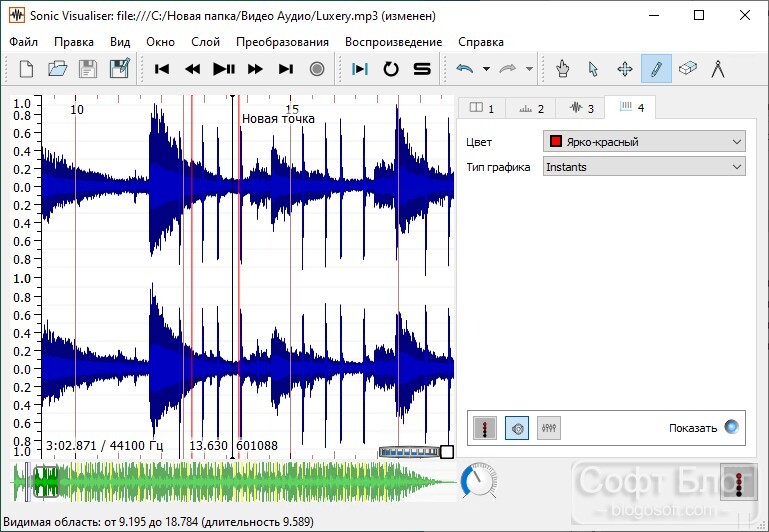Click the layer playback level icon in panel

pos(485,428)
